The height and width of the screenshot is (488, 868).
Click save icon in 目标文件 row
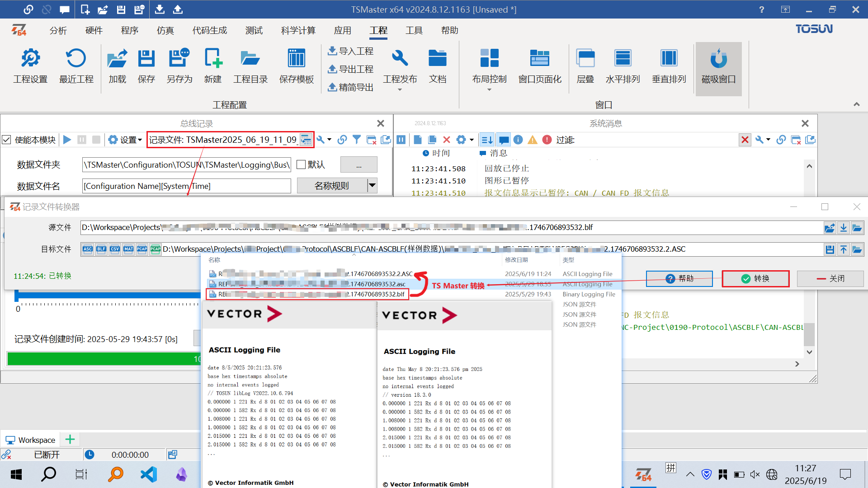(x=830, y=249)
